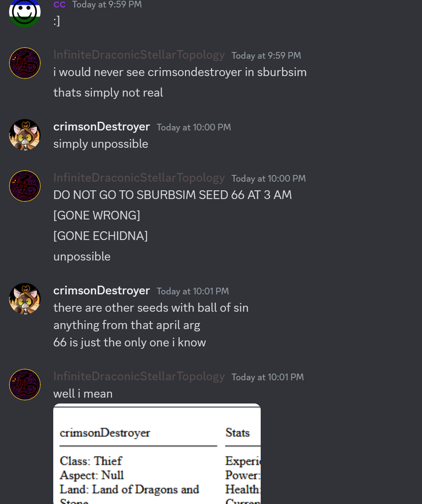Click the dragon avatar beside 10:00 PM message
Viewport: 422px width, 504px height.
[25, 186]
